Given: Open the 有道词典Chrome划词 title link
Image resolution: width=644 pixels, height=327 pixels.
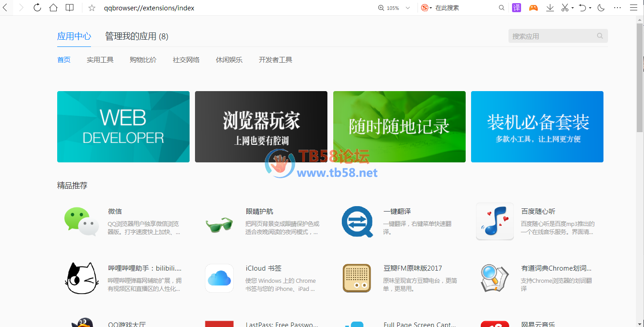Looking at the screenshot, I should pyautogui.click(x=557, y=268).
